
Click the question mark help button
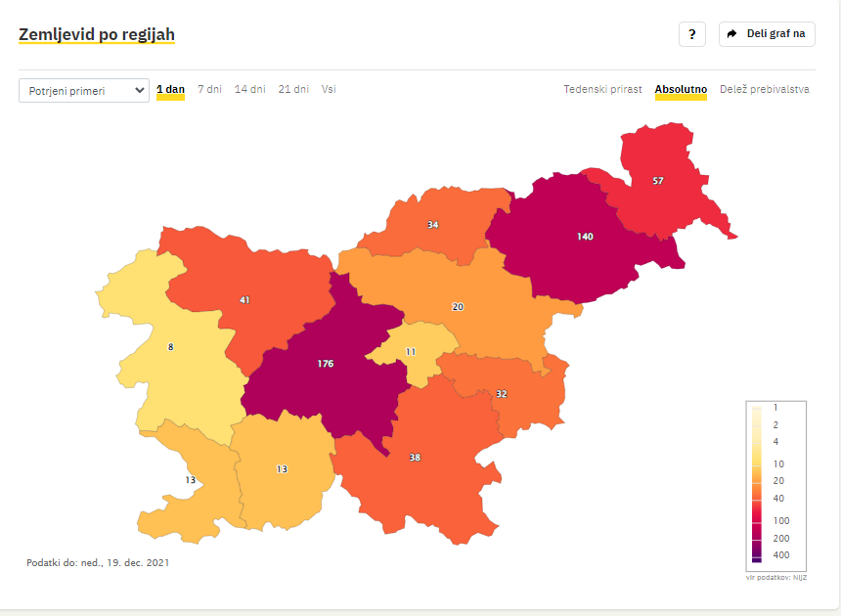point(692,34)
